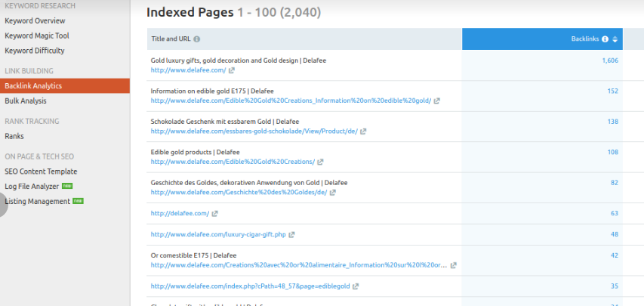Click the Backlinks column info icon
Screen dimensions: 644x306
[605, 39]
